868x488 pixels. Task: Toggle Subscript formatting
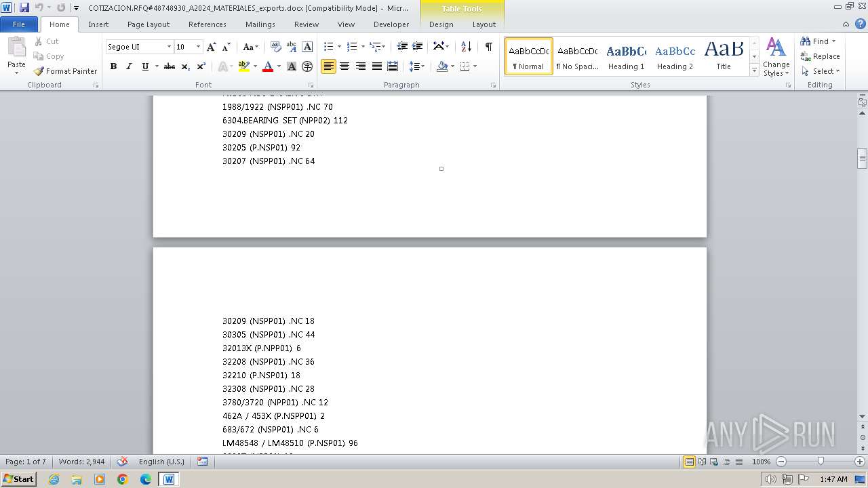point(186,66)
